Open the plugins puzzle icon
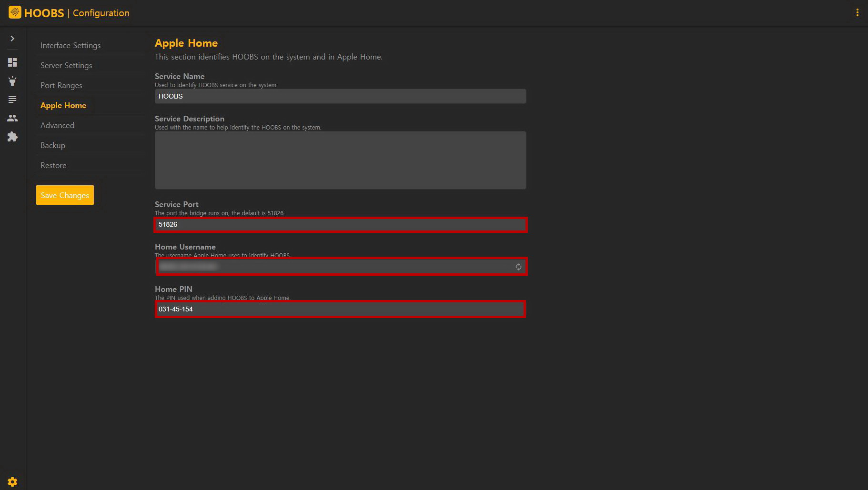 [12, 137]
